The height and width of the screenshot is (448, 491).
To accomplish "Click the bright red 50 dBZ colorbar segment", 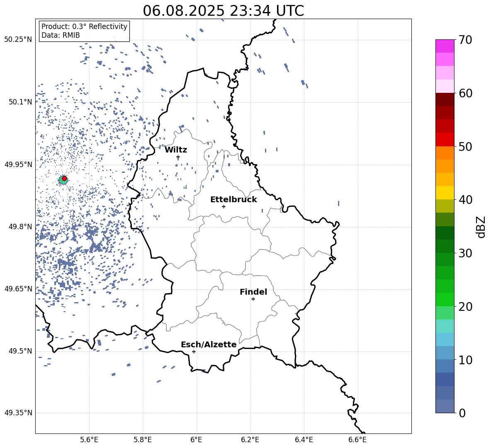I will click(445, 140).
